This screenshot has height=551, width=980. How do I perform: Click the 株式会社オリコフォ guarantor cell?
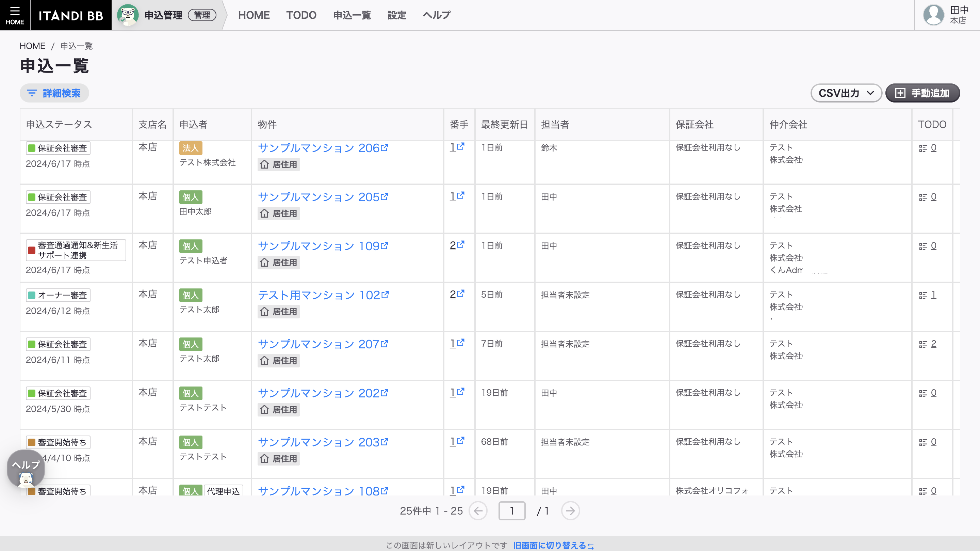click(712, 491)
